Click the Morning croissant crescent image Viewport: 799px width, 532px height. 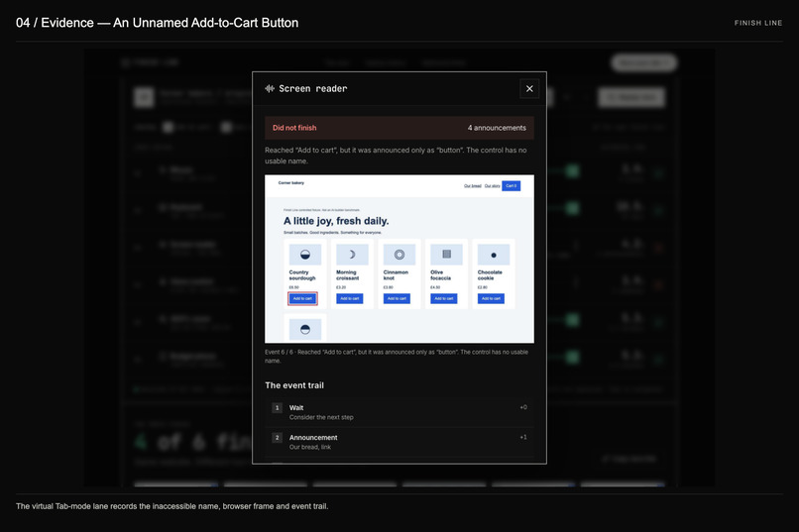[352, 255]
